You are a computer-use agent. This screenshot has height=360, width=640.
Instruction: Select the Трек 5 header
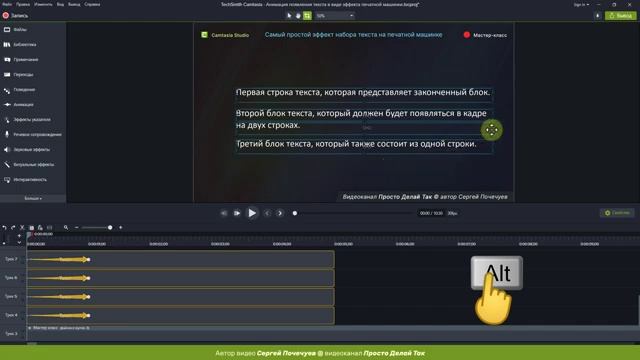13,296
